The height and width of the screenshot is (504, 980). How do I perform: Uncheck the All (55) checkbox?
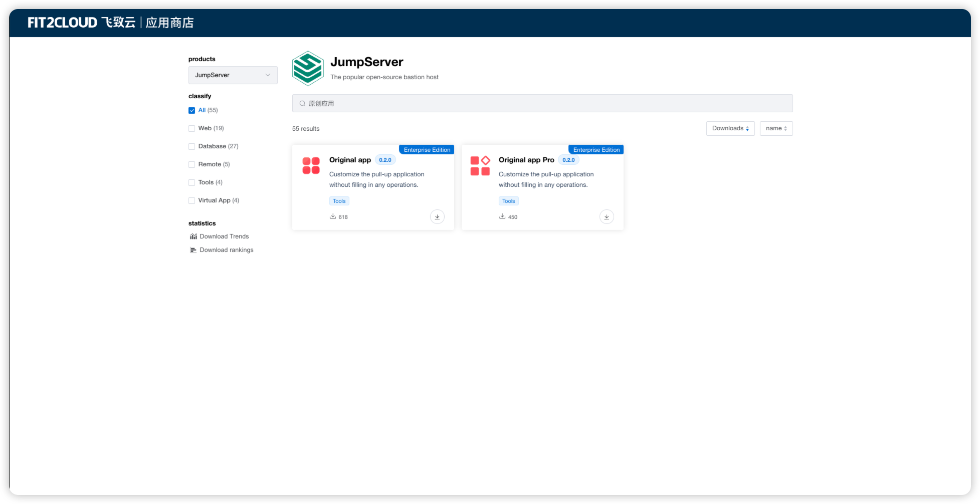coord(191,110)
